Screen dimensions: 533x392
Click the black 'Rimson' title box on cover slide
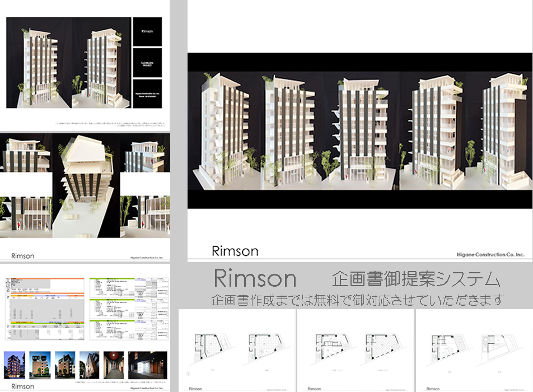coord(147,31)
